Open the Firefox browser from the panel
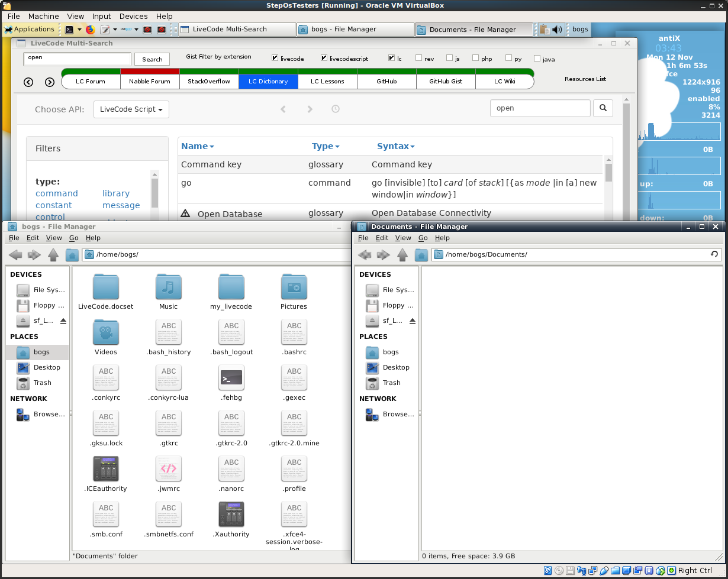Screen dimensions: 728x579 pyautogui.click(x=90, y=29)
